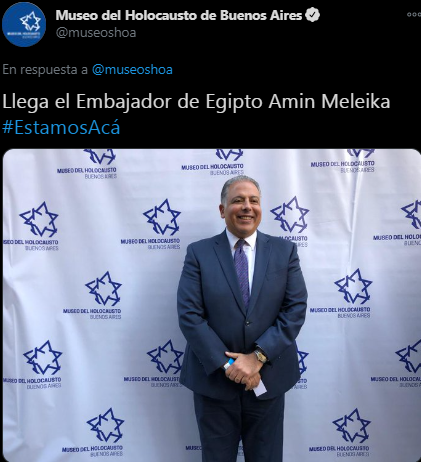Image resolution: width=421 pixels, height=462 pixels.
Task: Open the attached photo of the ambassador
Action: click(x=212, y=305)
